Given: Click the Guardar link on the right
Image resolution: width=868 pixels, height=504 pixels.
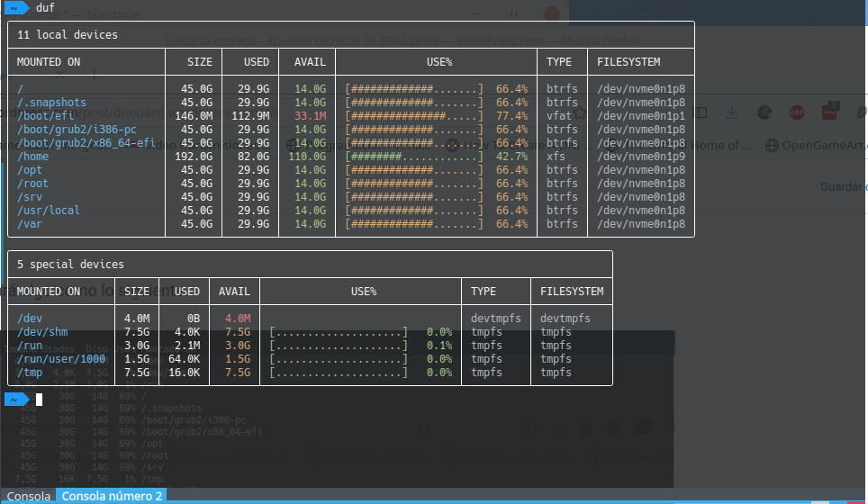Looking at the screenshot, I should (x=844, y=186).
